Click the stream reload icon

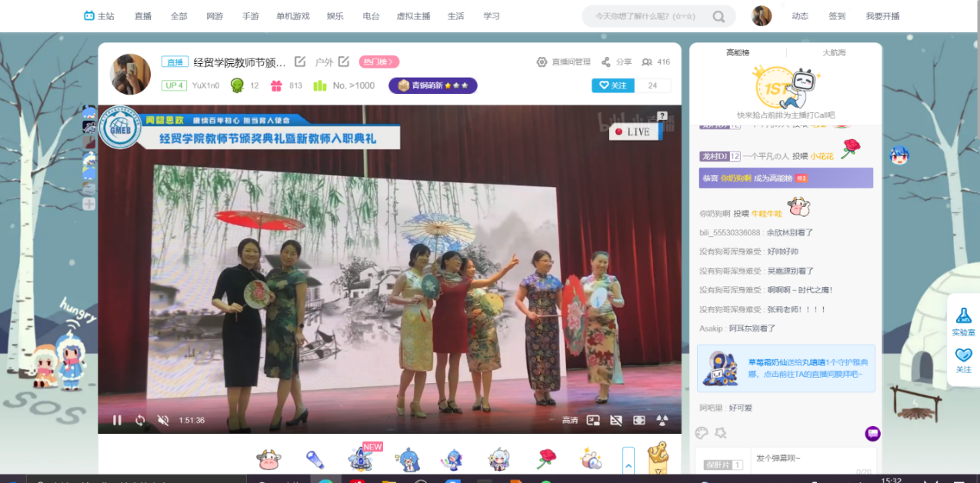click(x=140, y=420)
